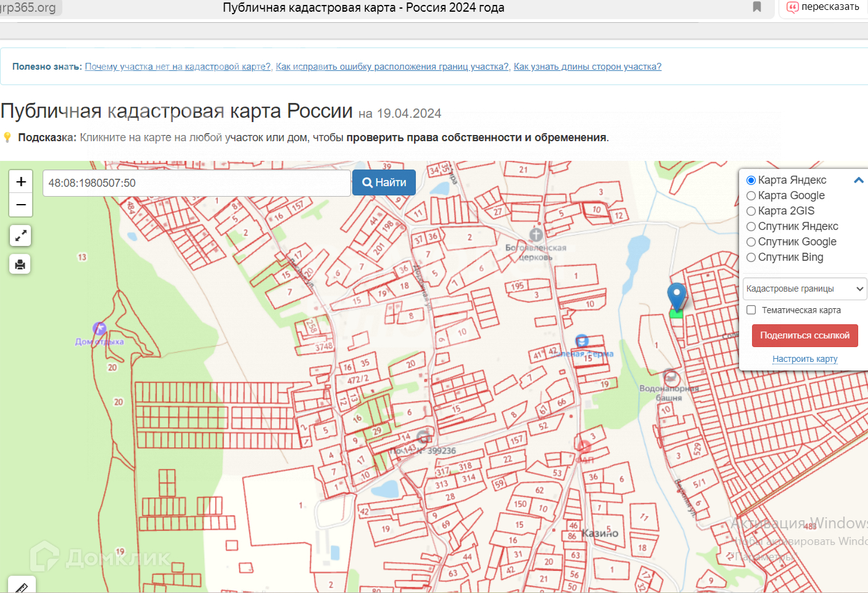Image resolution: width=868 pixels, height=593 pixels.
Task: Open link about missing parcel on map
Action: [178, 67]
